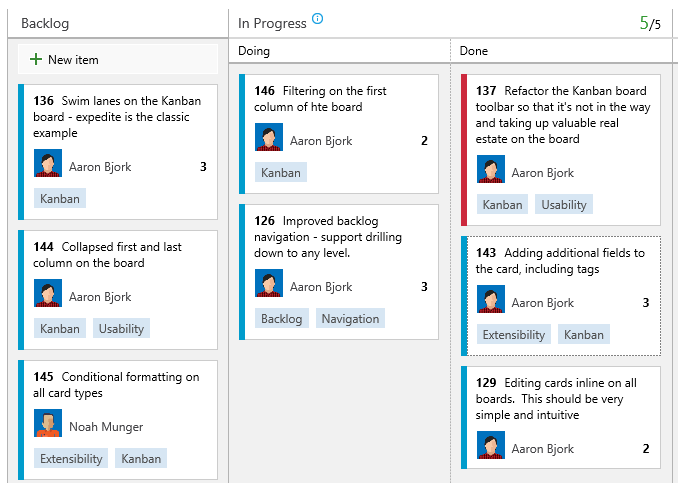
Task: Click the Backlog column header
Action: (x=45, y=23)
